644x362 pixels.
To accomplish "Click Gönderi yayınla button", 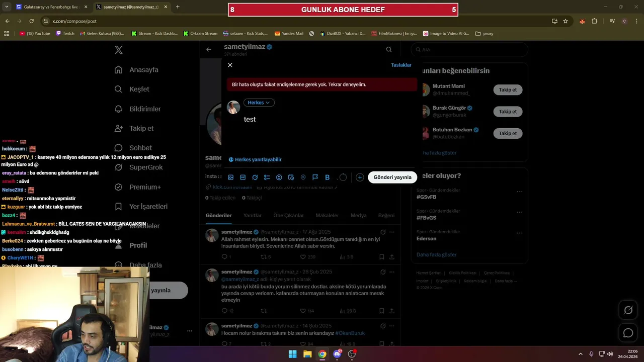I will (392, 177).
